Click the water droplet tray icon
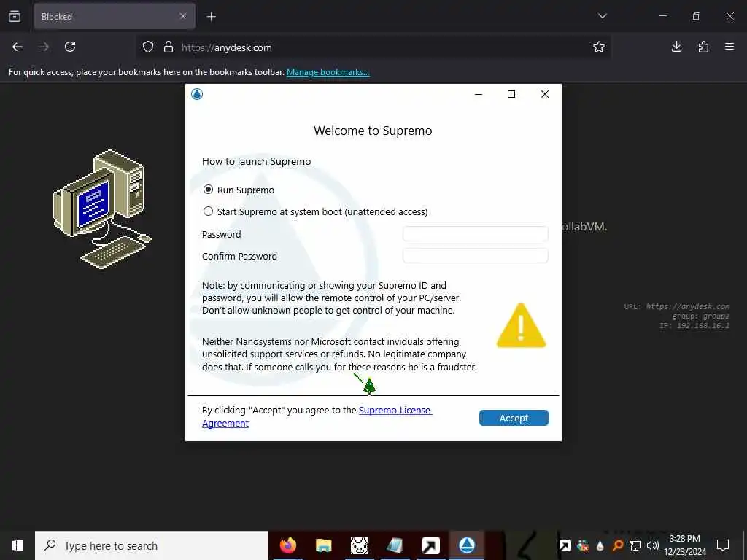 pyautogui.click(x=600, y=545)
